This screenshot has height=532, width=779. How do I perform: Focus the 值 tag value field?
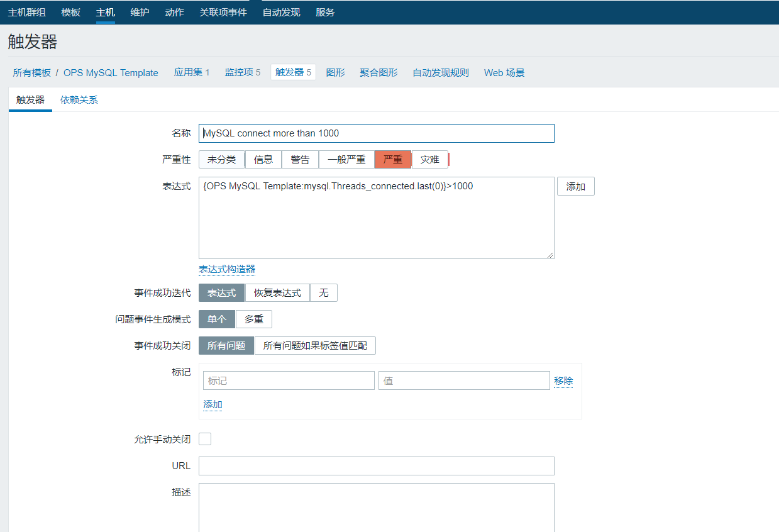click(464, 380)
